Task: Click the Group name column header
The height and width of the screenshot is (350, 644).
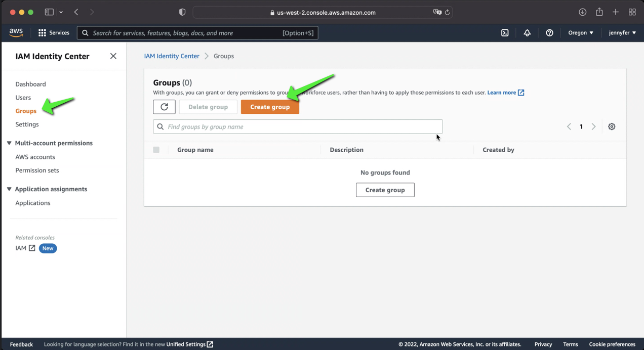Action: [195, 150]
